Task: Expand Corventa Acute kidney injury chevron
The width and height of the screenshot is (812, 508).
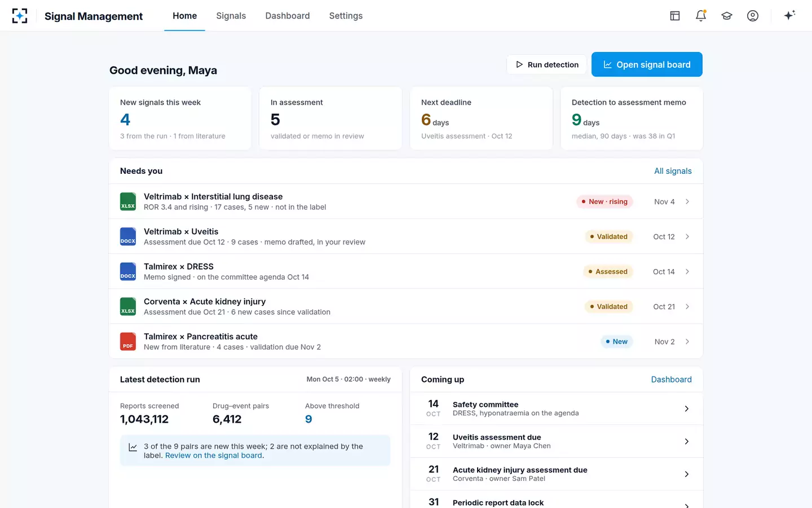Action: click(687, 306)
